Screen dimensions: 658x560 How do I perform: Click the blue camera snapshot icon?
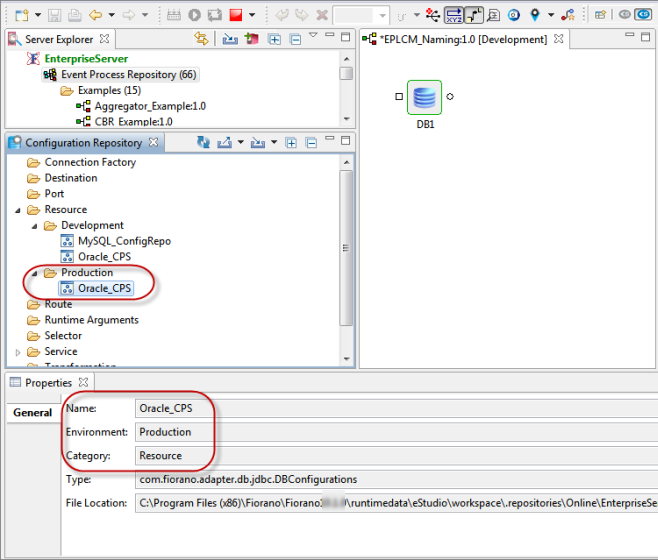tap(514, 16)
